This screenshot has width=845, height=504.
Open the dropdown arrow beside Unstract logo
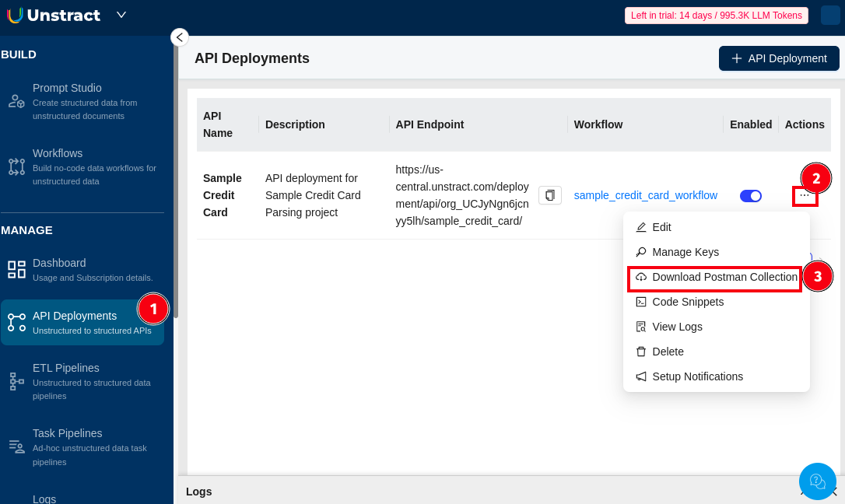[121, 15]
